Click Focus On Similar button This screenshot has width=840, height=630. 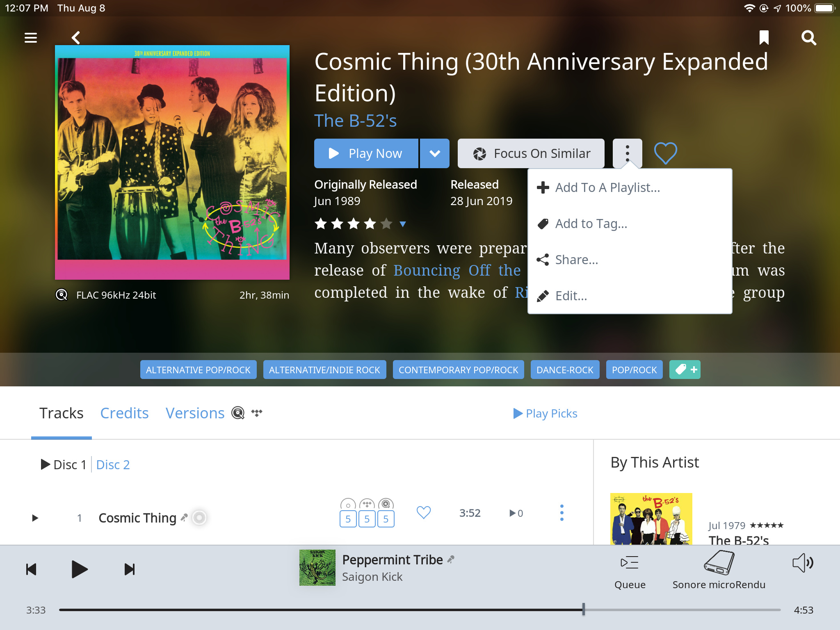(x=531, y=153)
